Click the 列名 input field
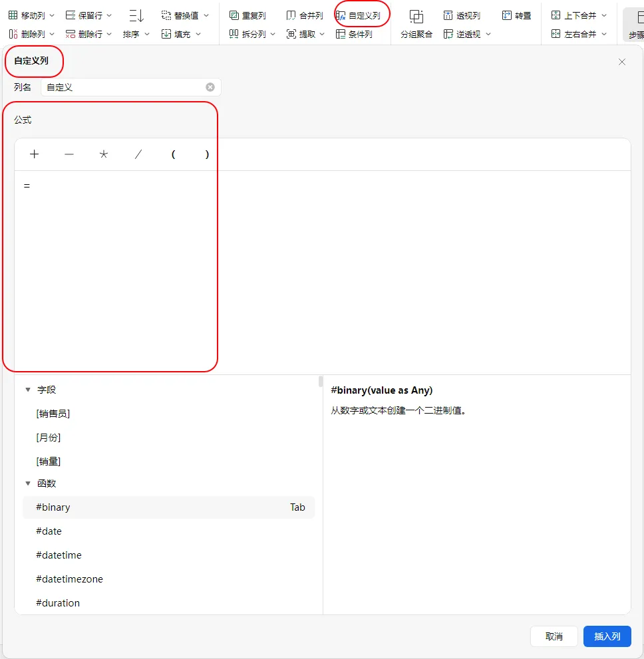644x659 pixels. (131, 87)
